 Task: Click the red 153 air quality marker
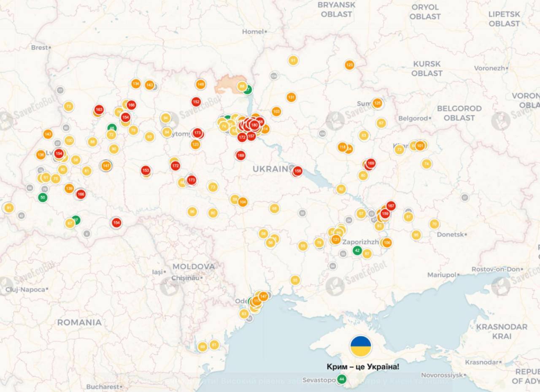pyautogui.click(x=146, y=170)
